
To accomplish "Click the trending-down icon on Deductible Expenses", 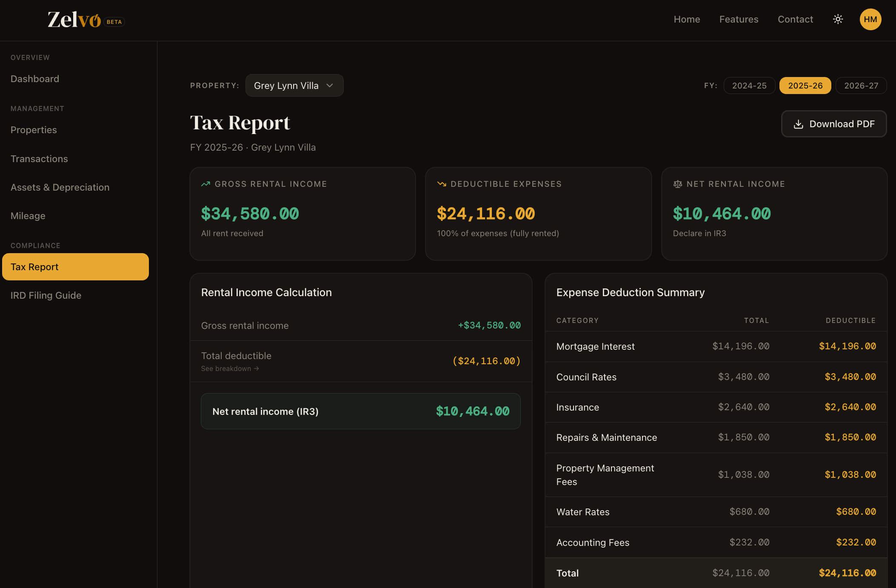I will pyautogui.click(x=441, y=184).
